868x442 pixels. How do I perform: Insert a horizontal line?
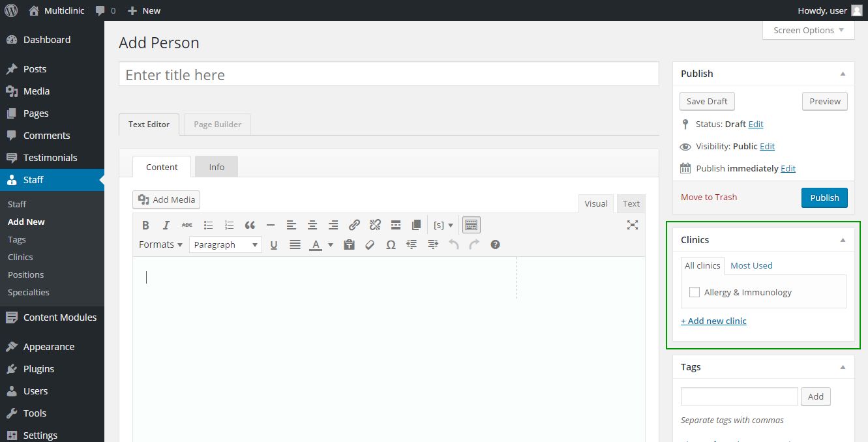pos(271,225)
